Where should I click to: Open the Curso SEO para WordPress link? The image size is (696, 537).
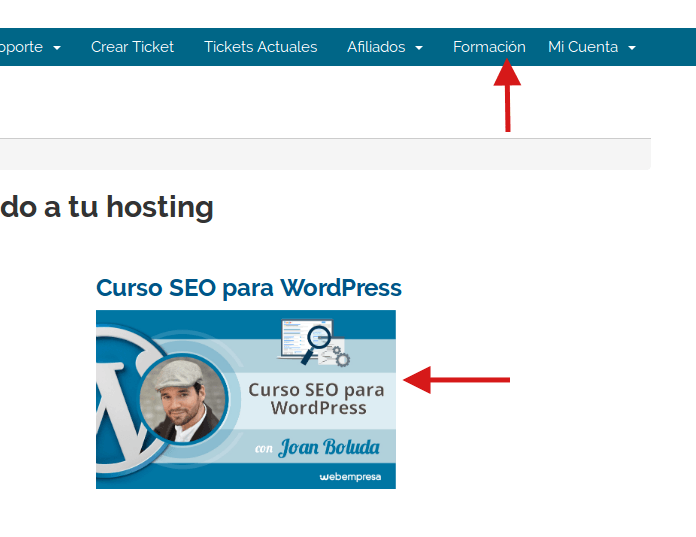click(249, 288)
